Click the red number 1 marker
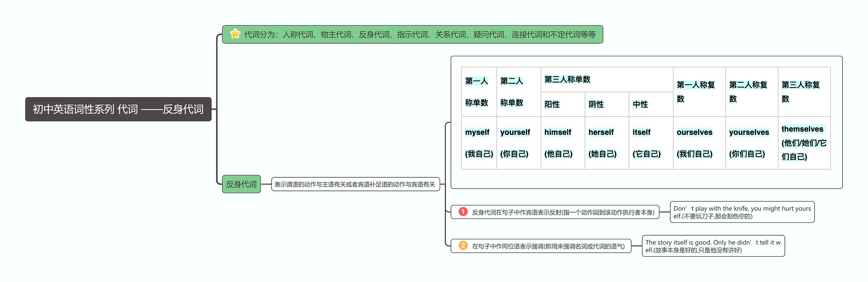 point(463,212)
